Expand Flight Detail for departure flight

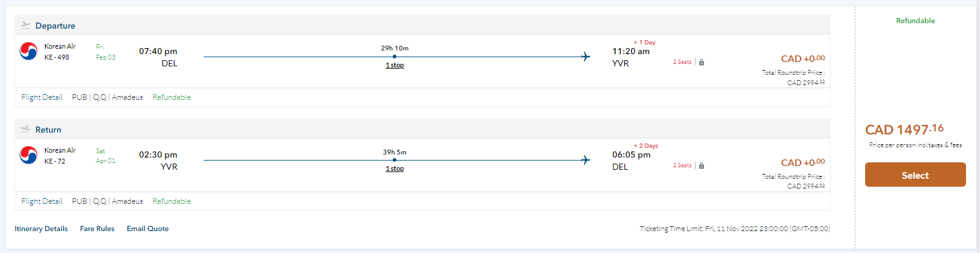point(42,97)
